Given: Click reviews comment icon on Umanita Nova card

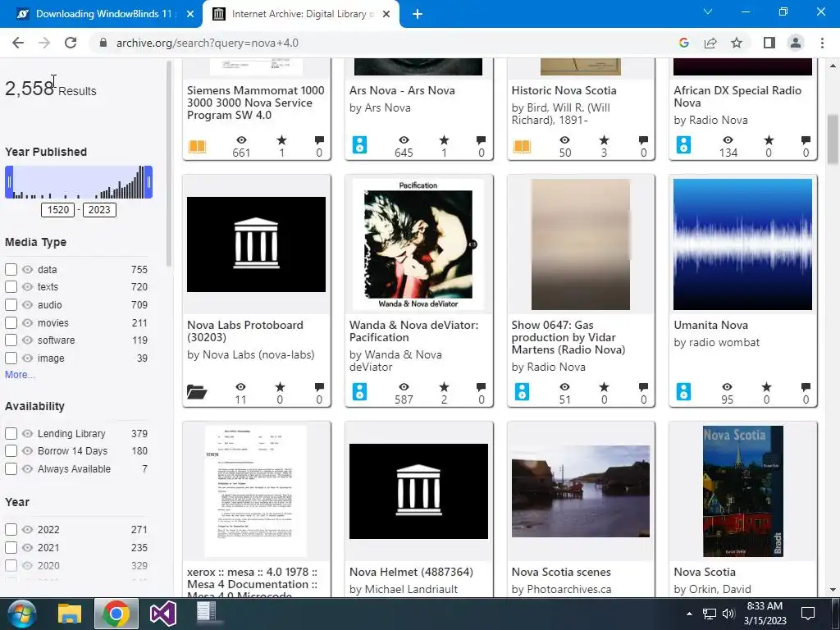Looking at the screenshot, I should [x=806, y=387].
